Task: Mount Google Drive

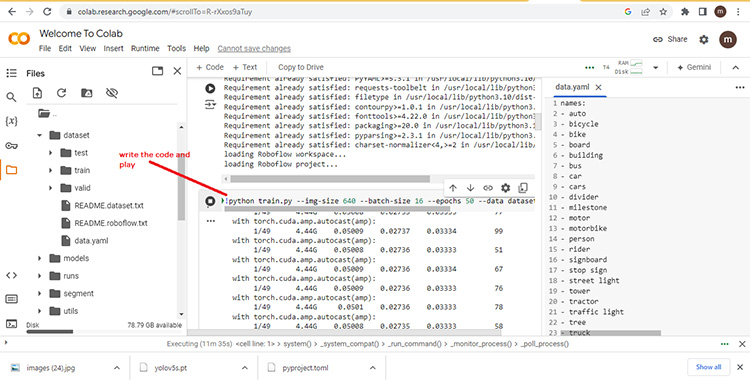Action: [x=87, y=93]
